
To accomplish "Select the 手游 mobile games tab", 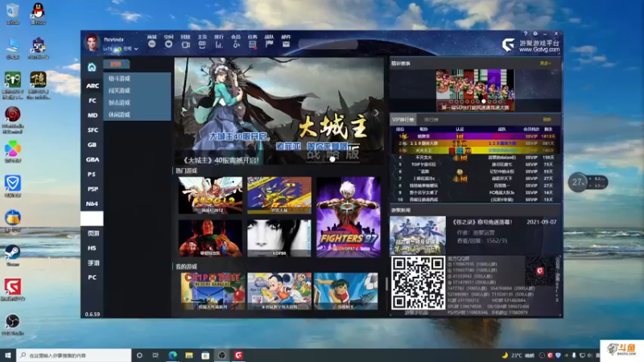I will click(92, 263).
